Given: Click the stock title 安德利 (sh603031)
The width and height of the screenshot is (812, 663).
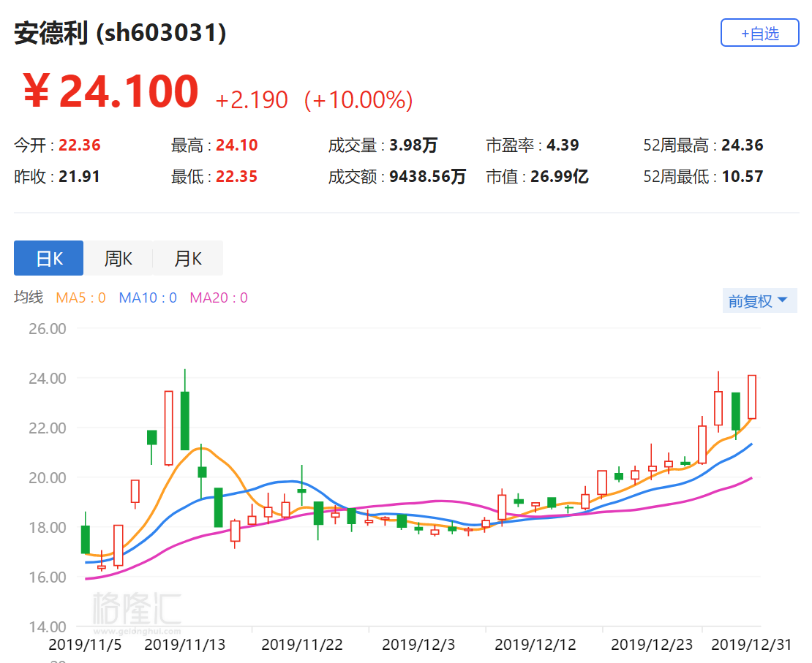Looking at the screenshot, I should coord(120,33).
